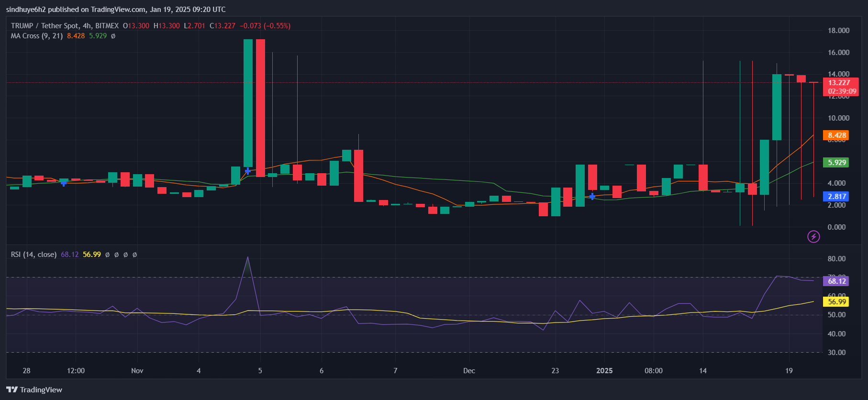Click the 28 date label on time axis
The image size is (868, 400).
pos(26,371)
